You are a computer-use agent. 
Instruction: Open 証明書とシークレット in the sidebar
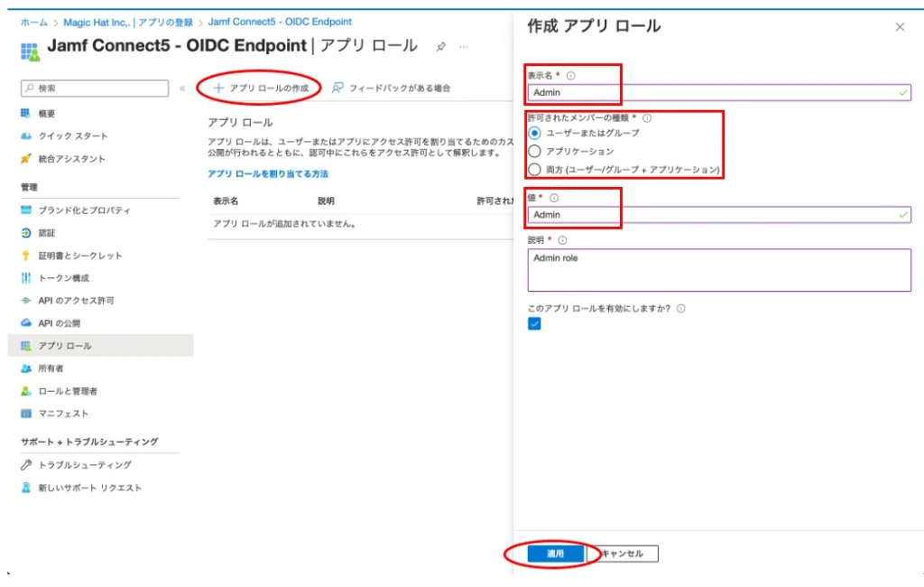click(79, 256)
